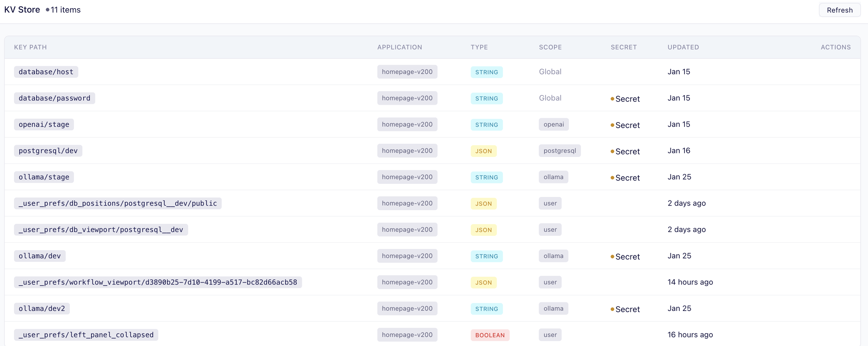The image size is (868, 346).
Task: Open the _user_prefs/left_panel_collapsed key
Action: tap(86, 335)
